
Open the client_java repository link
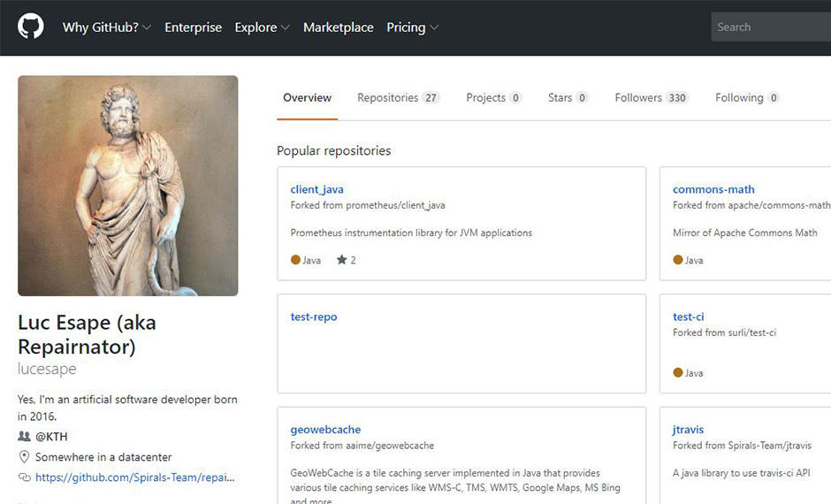(x=316, y=189)
